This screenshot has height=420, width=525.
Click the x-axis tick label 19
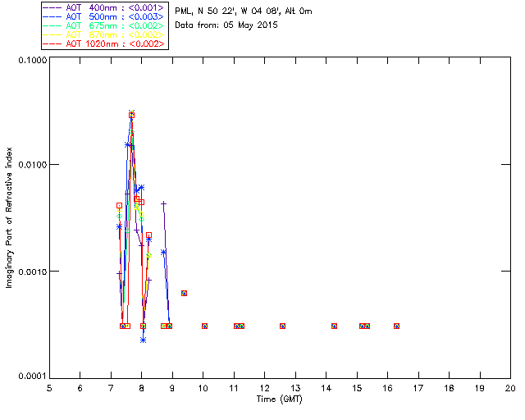point(480,388)
